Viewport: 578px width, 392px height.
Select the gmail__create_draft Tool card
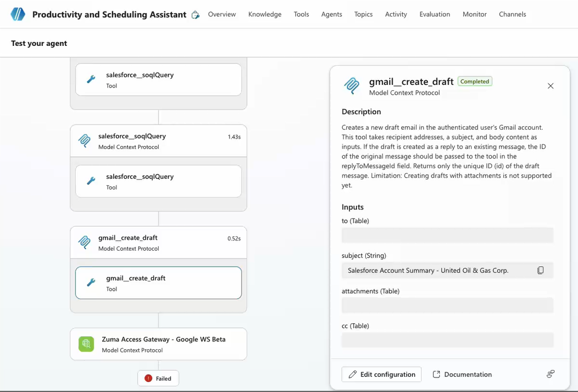[159, 283]
